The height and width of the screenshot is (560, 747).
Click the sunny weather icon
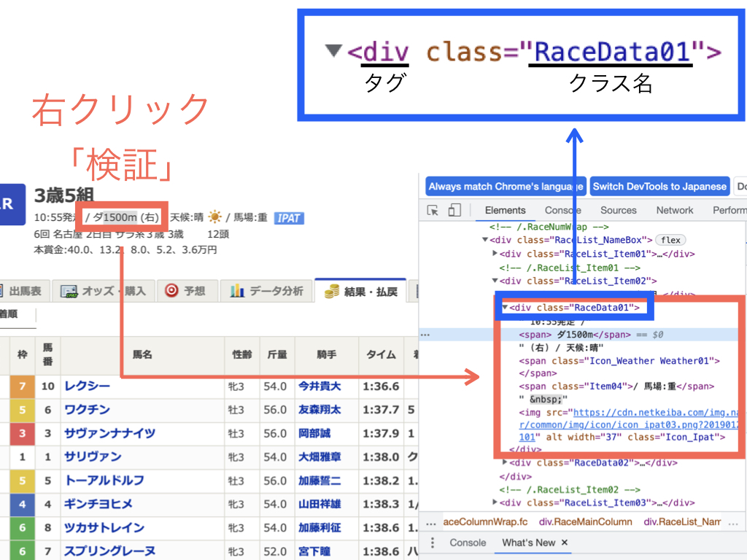tap(215, 217)
